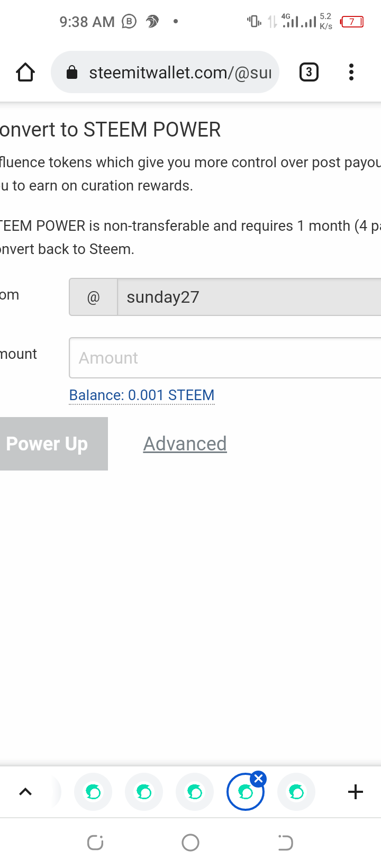
Task: Click the Balance: 0.001 STEEM link
Action: click(142, 395)
